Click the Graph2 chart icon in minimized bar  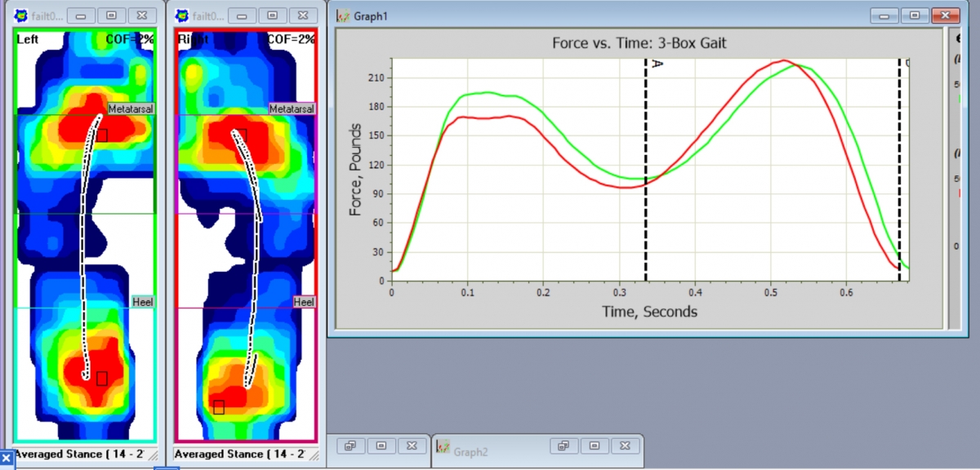click(x=442, y=448)
